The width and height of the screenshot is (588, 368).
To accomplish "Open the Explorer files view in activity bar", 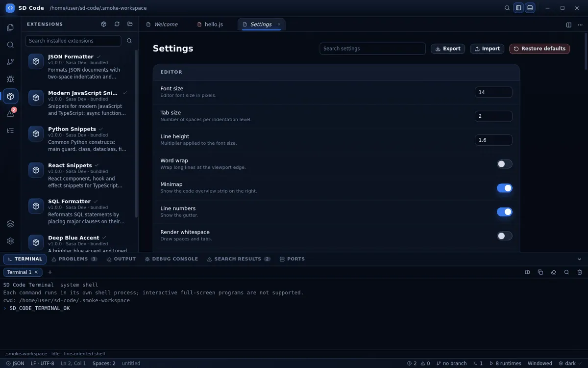I will (10, 27).
